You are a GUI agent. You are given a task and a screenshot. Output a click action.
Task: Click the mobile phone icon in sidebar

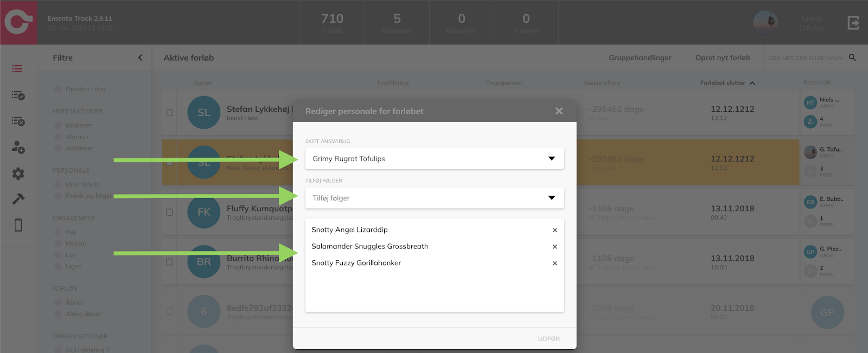coord(18,225)
